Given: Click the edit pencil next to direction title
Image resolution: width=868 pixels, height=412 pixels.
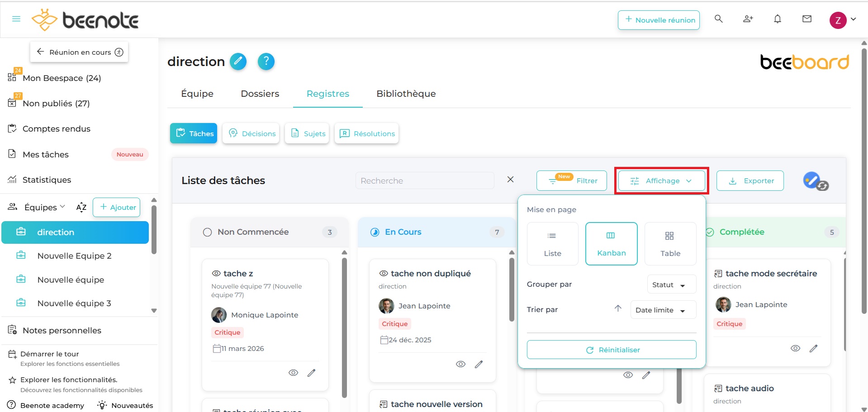Looking at the screenshot, I should [x=238, y=62].
